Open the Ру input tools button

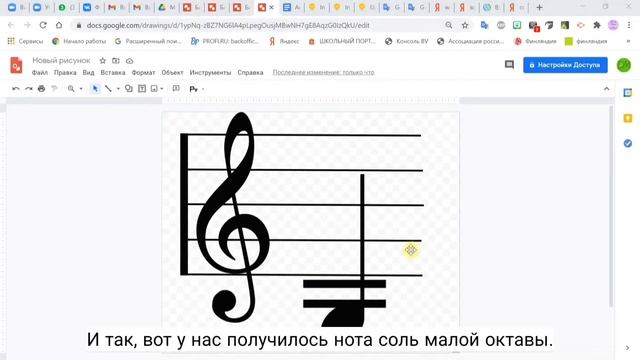point(193,89)
